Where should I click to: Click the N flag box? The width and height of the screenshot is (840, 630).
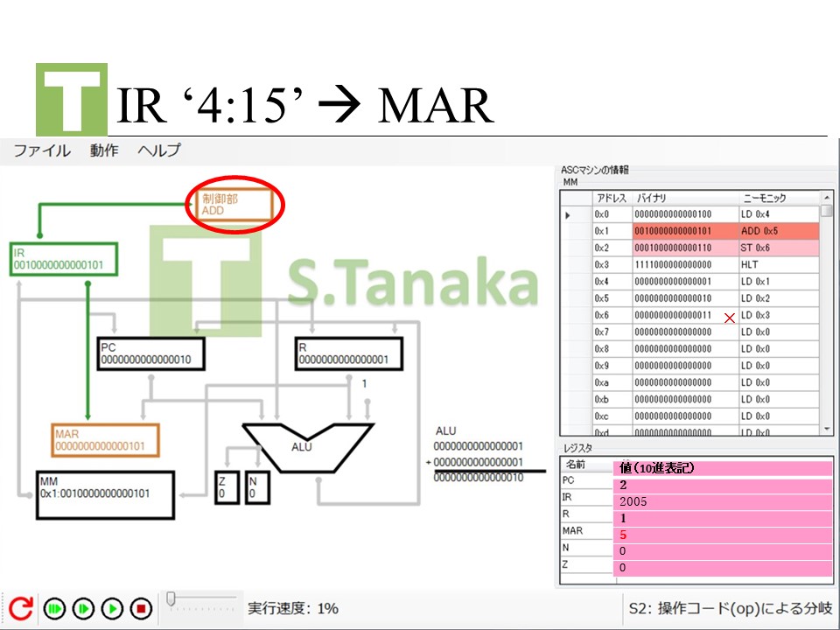tap(257, 487)
